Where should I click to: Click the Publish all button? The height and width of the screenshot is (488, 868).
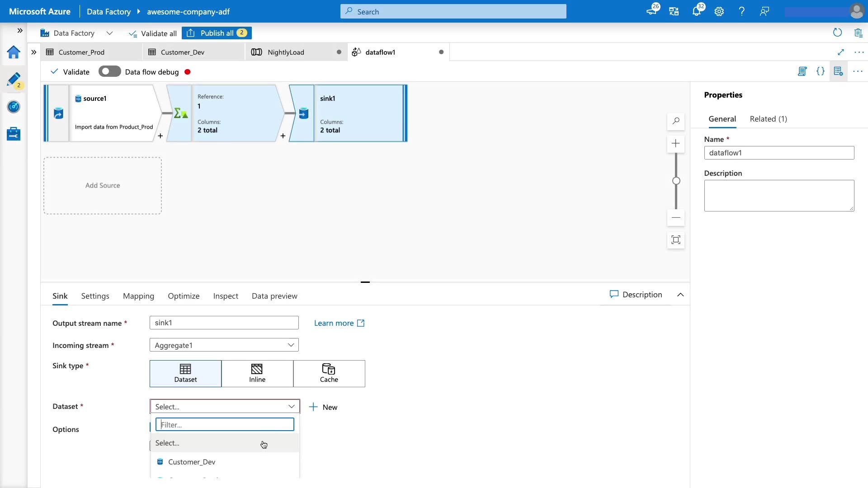pyautogui.click(x=217, y=33)
